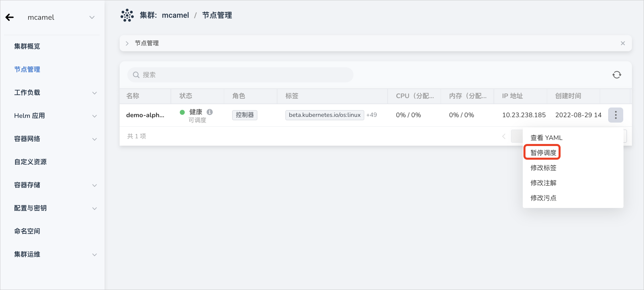Close the 节点管理 banner with the X

coord(623,43)
